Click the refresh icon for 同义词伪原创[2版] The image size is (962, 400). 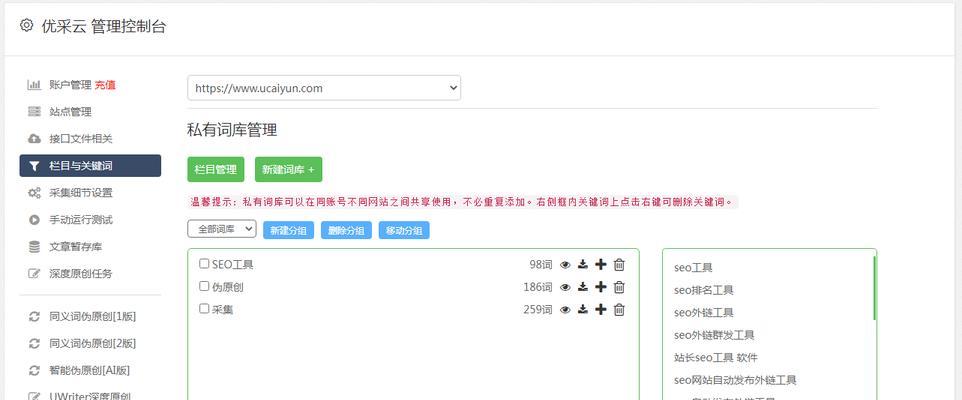(34, 344)
